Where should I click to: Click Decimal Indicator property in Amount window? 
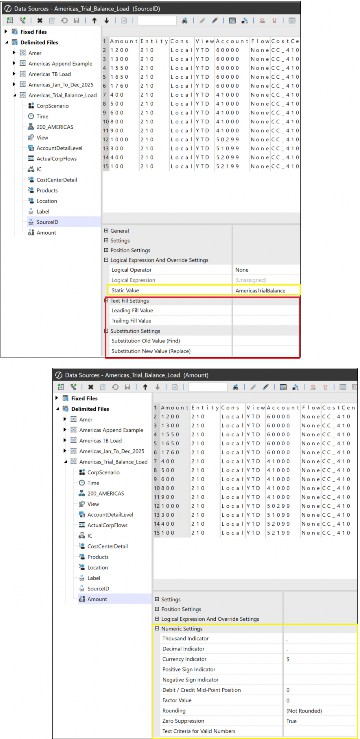pyautogui.click(x=256, y=649)
